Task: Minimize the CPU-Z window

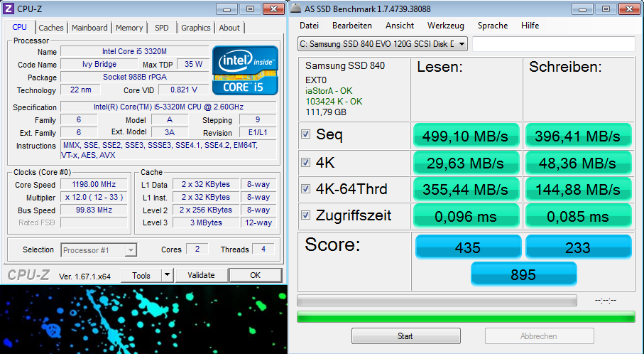Action: [x=227, y=9]
